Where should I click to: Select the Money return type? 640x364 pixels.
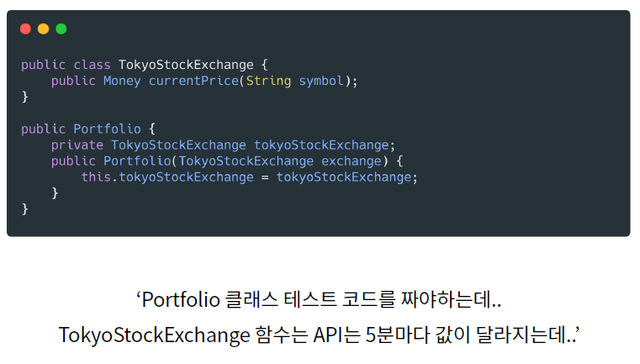point(122,81)
